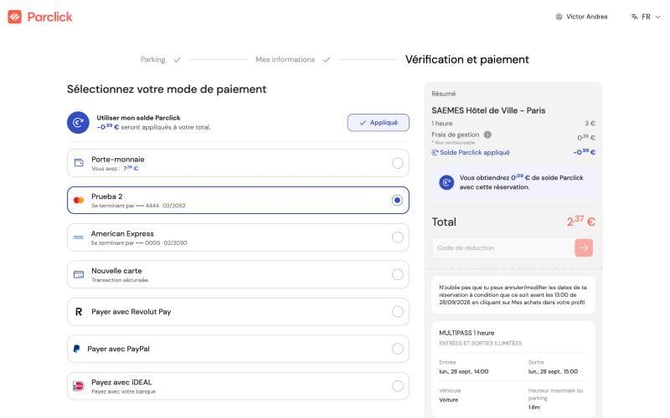Click the user account icon beside Victor Andres
670x418 pixels.
(558, 17)
